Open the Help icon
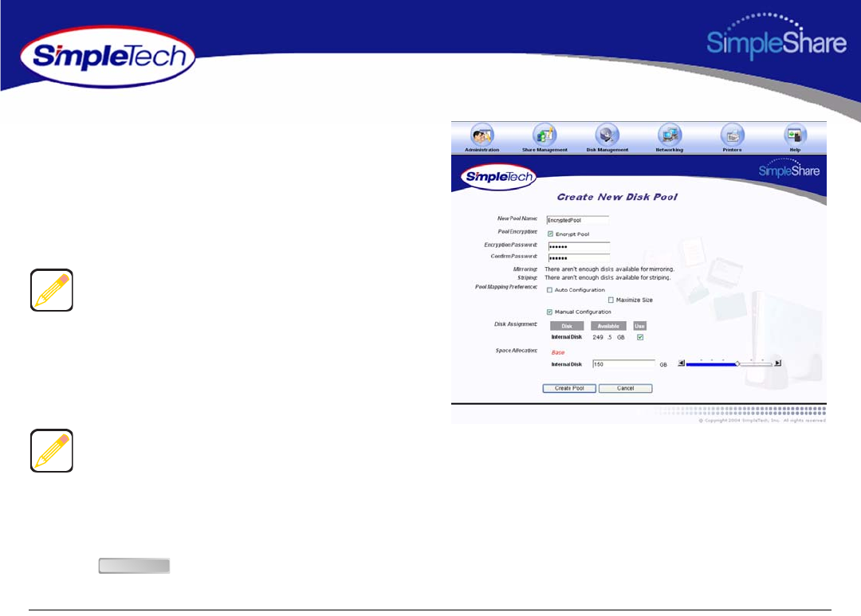861x616 pixels. [795, 135]
